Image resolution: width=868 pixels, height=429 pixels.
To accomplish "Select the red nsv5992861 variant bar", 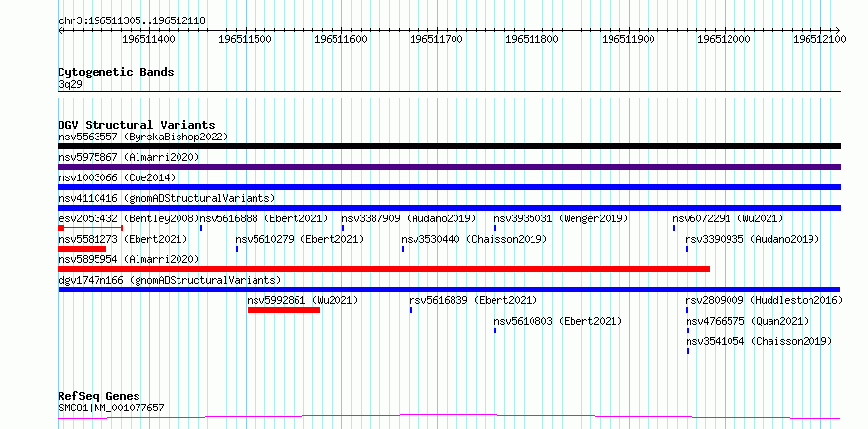I will [x=284, y=310].
